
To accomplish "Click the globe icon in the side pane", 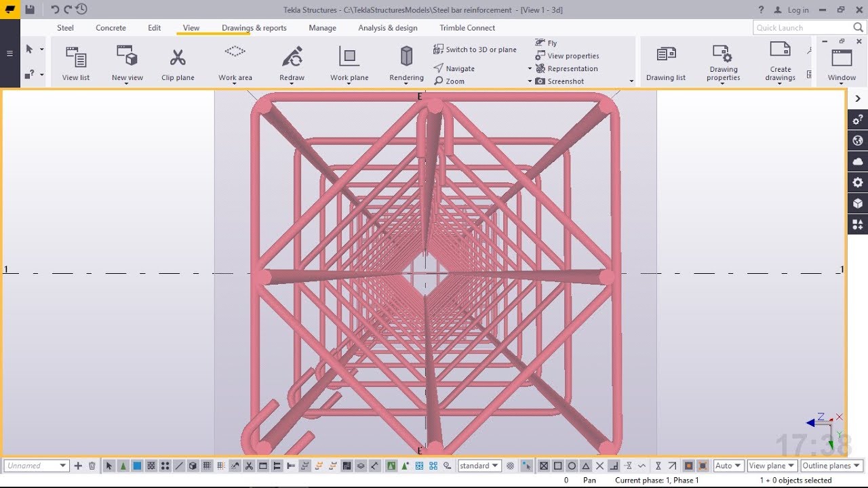I will pyautogui.click(x=858, y=141).
